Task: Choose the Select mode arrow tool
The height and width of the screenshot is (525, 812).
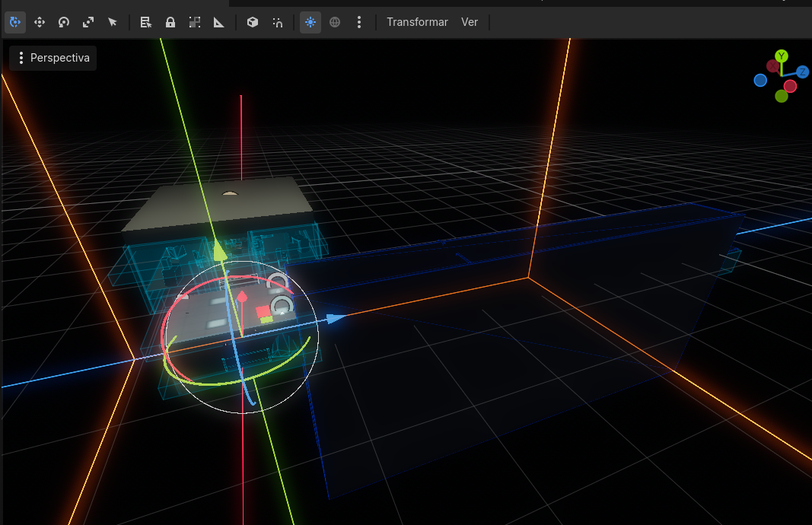Action: pyautogui.click(x=113, y=22)
